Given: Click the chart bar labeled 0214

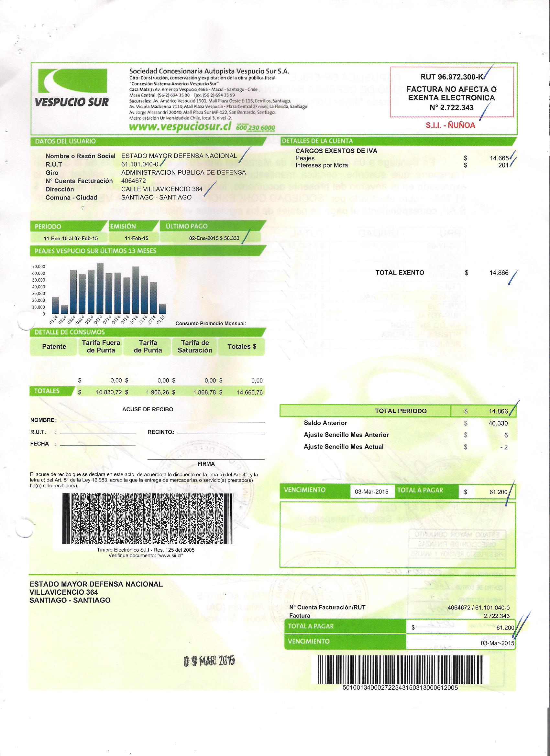Looking at the screenshot, I should click(x=64, y=310).
